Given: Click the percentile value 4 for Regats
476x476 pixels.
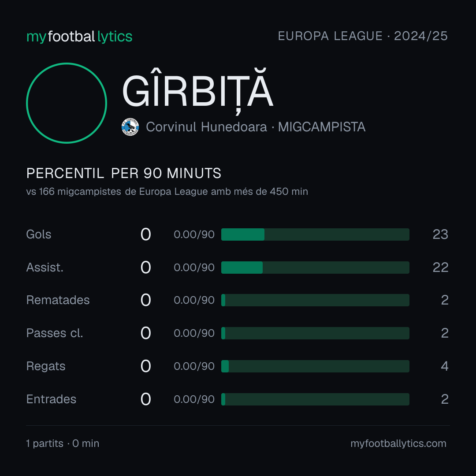Looking at the screenshot, I should point(444,366).
